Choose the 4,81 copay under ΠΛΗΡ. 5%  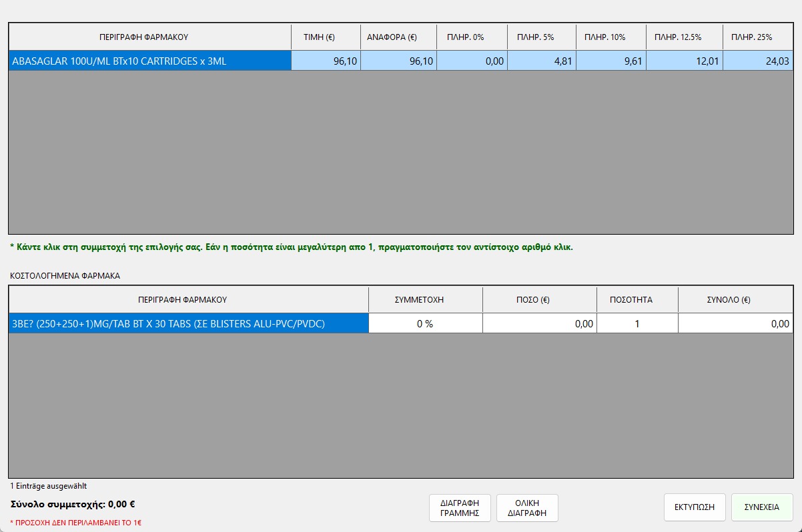(542, 61)
